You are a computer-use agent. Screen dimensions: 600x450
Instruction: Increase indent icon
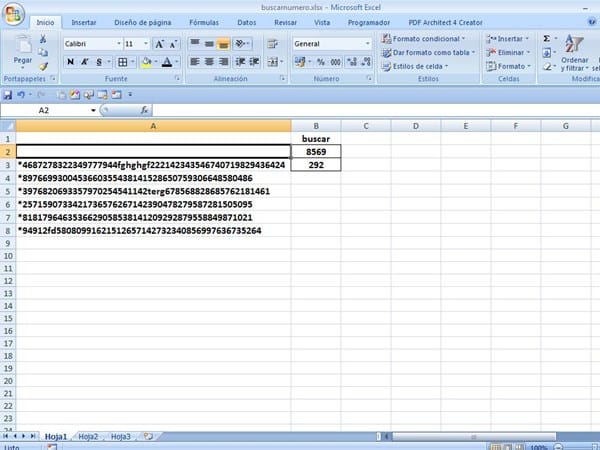(254, 62)
